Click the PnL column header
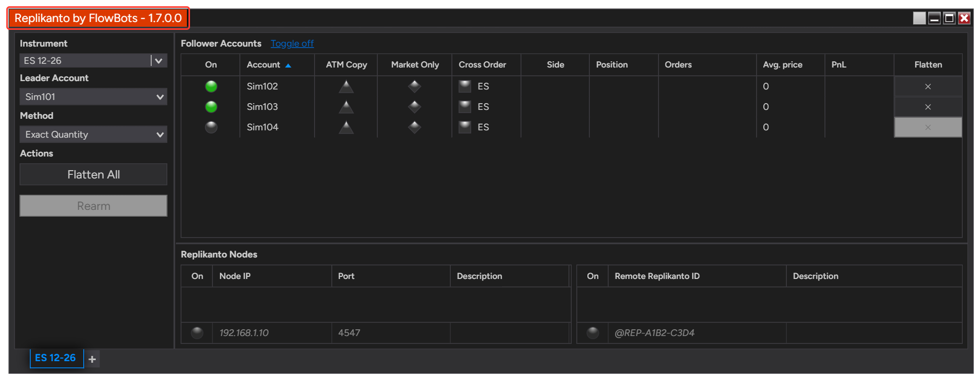The height and width of the screenshot is (380, 980). 859,65
